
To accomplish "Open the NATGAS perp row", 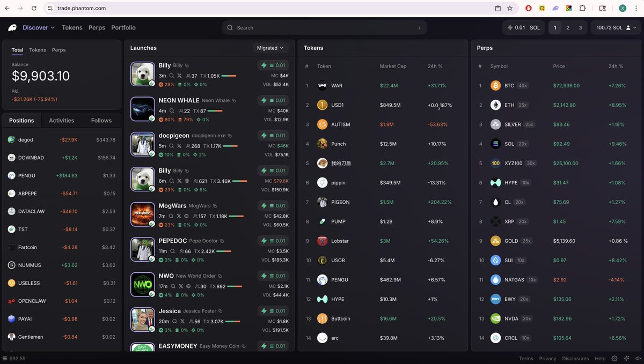I will coord(556,280).
